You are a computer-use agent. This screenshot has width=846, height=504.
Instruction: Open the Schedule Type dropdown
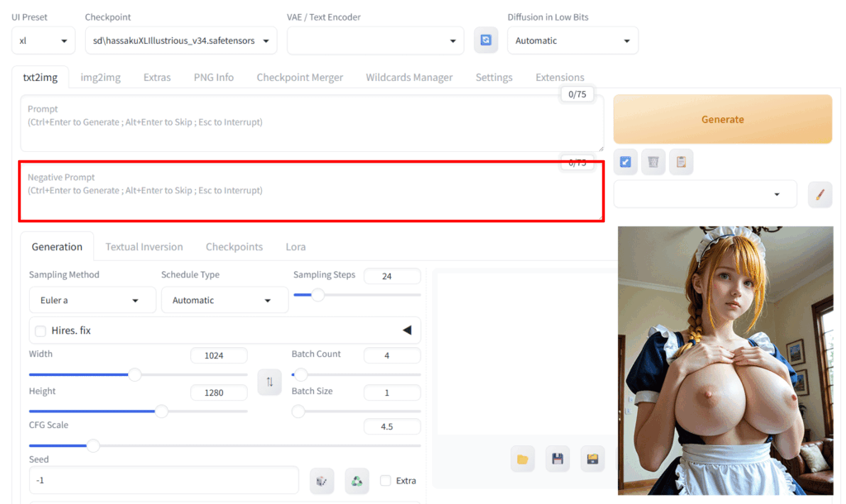[x=224, y=301]
